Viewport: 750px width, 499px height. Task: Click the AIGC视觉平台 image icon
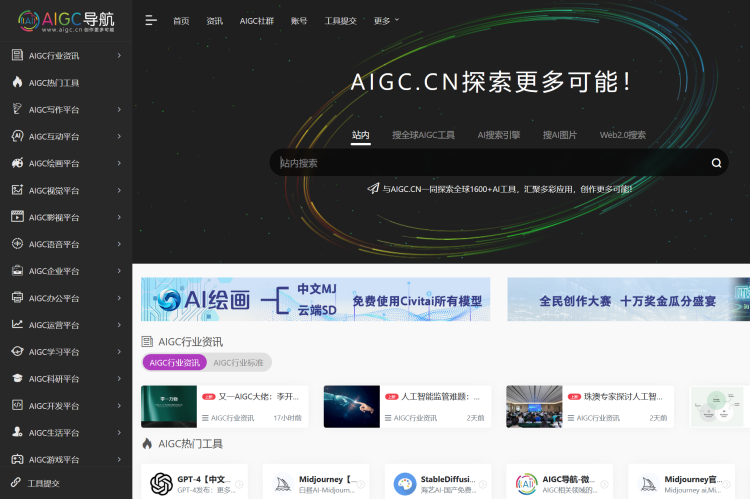[x=17, y=190]
